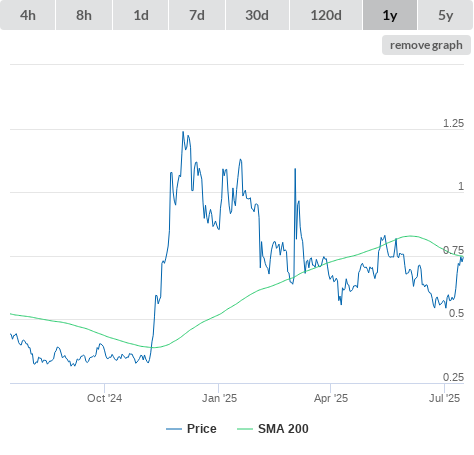
Task: Click the blue Price legend line swatch
Action: pyautogui.click(x=174, y=429)
